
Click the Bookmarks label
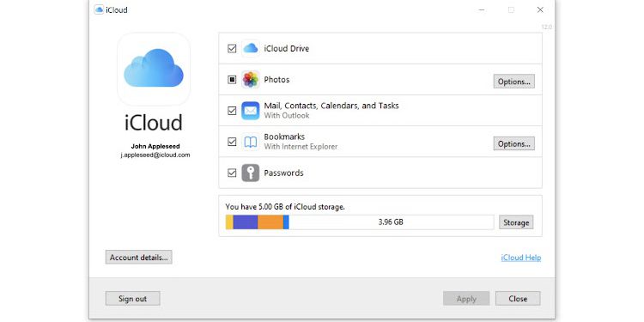tap(284, 137)
